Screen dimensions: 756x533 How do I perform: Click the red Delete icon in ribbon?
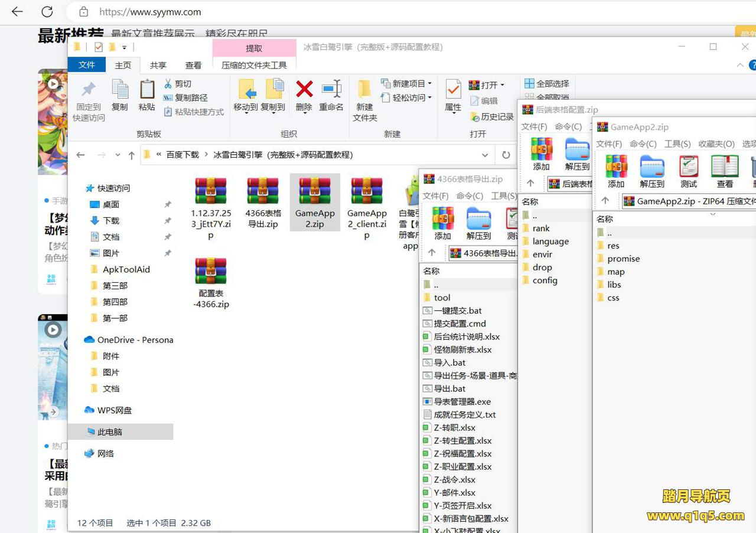[304, 90]
